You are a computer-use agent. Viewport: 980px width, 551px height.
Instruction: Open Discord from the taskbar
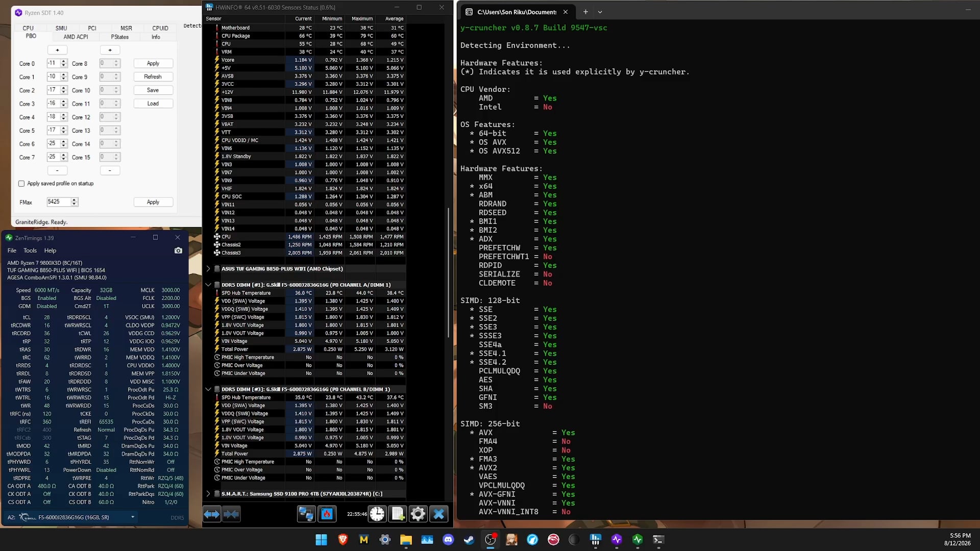(x=448, y=540)
